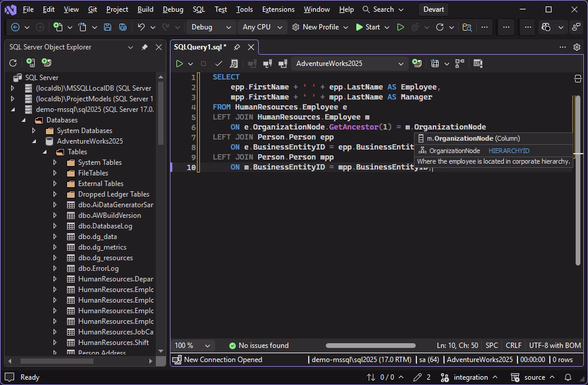The image size is (588, 385).
Task: Refresh the SQL Server Object Explorer
Action: tap(13, 63)
